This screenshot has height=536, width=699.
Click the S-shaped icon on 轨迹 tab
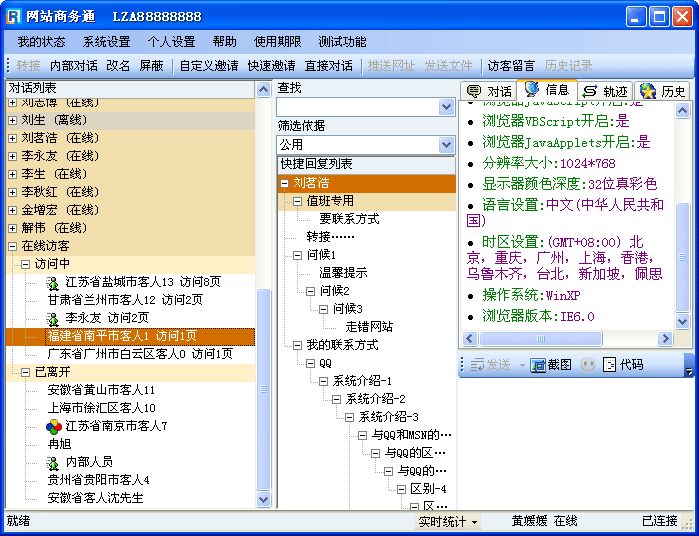pyautogui.click(x=589, y=91)
